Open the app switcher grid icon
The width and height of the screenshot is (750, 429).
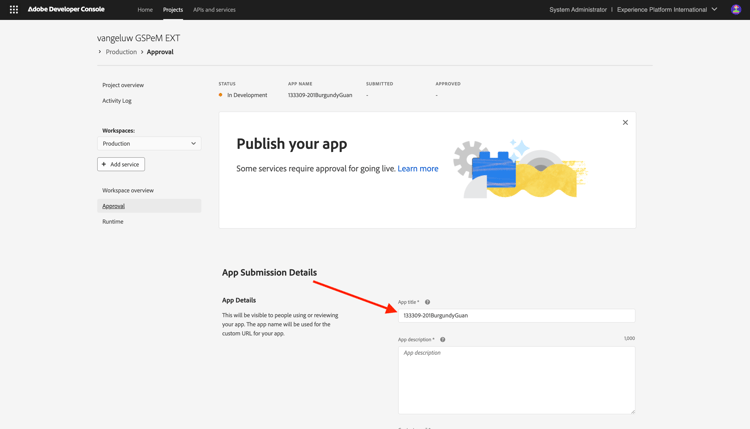point(14,10)
